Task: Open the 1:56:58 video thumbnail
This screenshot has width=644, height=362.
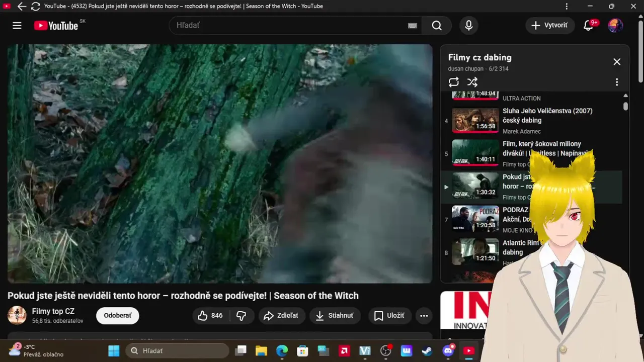Action: pyautogui.click(x=475, y=120)
